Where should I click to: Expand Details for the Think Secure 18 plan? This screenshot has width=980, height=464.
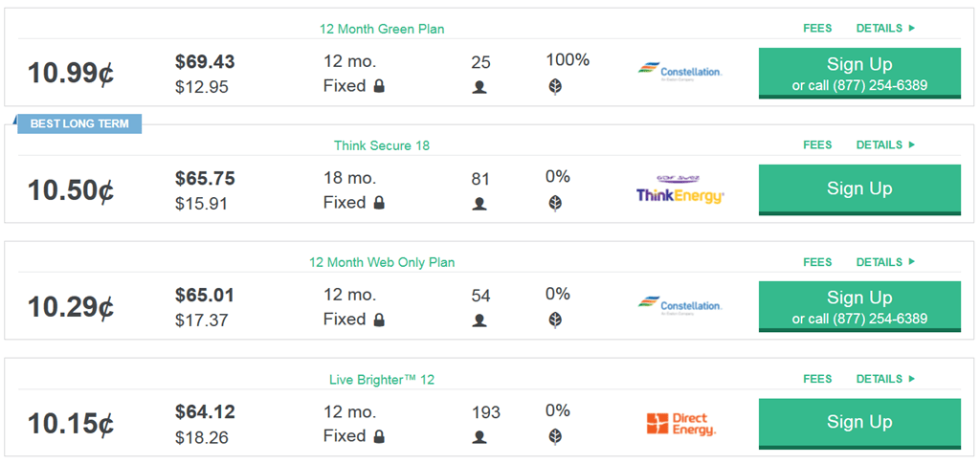[x=885, y=145]
